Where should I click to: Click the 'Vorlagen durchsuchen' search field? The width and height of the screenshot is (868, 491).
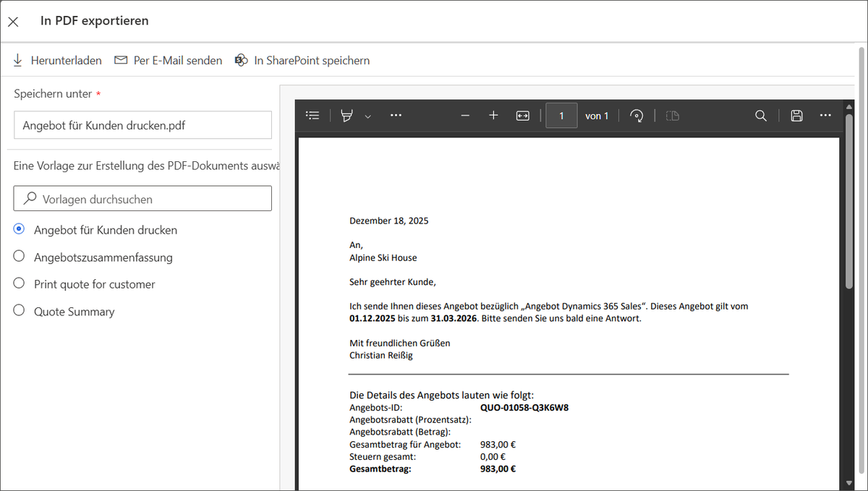[142, 199]
